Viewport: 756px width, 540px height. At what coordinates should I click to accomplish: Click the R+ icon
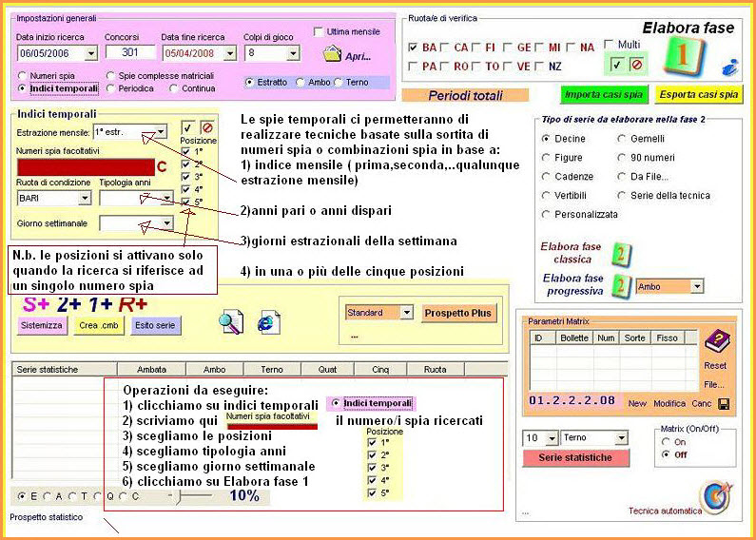coord(132,304)
